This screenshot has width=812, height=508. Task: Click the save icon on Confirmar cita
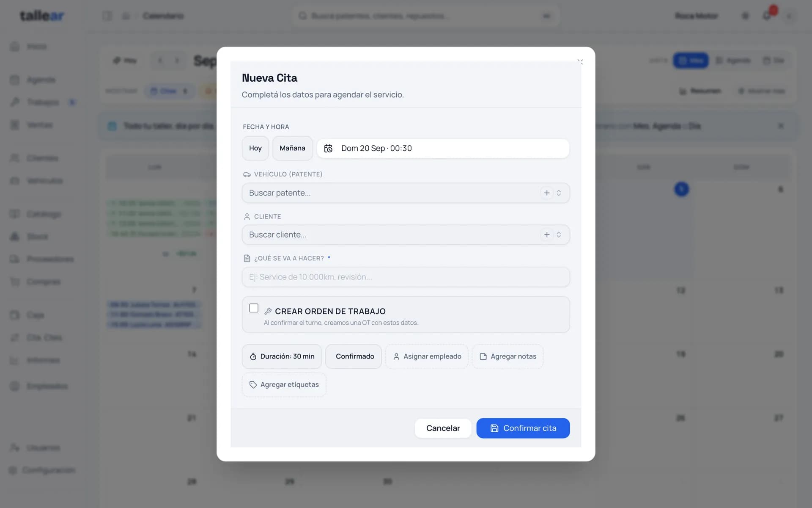494,428
